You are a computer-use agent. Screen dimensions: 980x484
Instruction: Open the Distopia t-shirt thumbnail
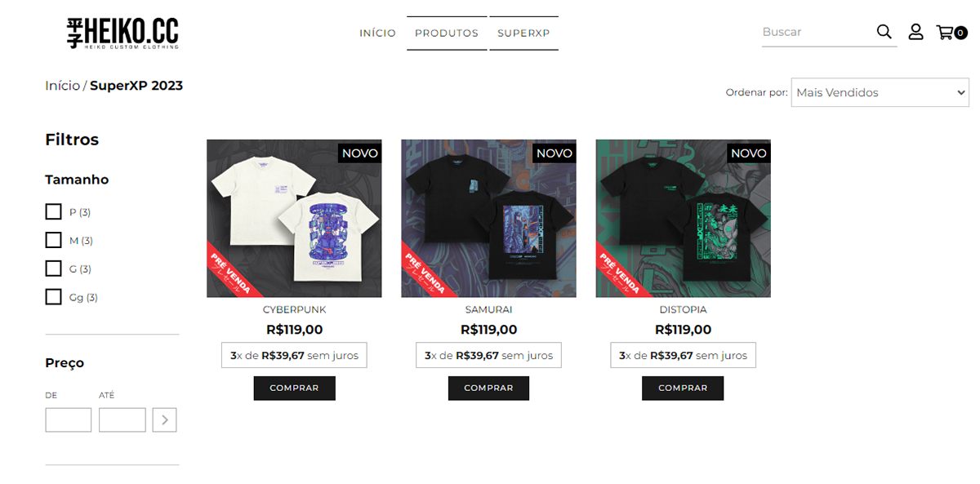pyautogui.click(x=683, y=218)
